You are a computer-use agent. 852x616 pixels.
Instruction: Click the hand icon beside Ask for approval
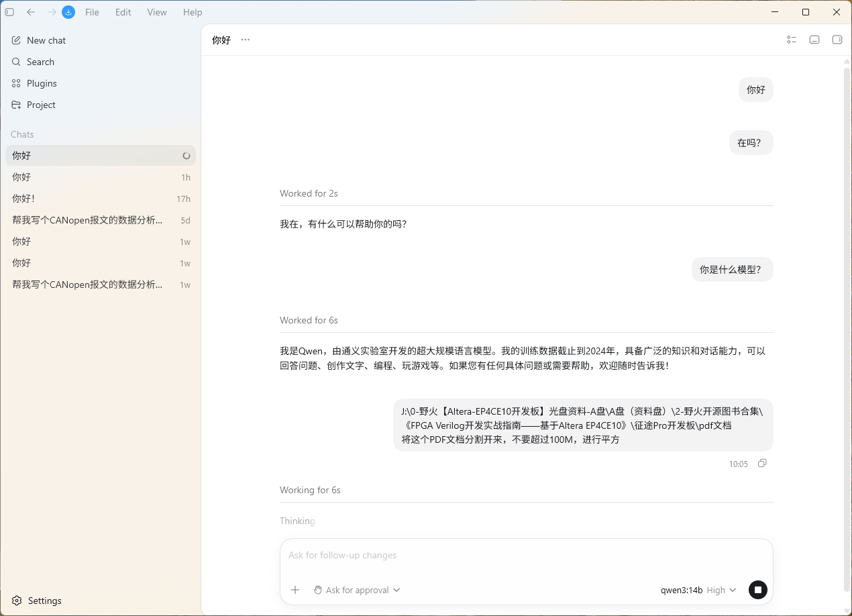click(x=318, y=590)
